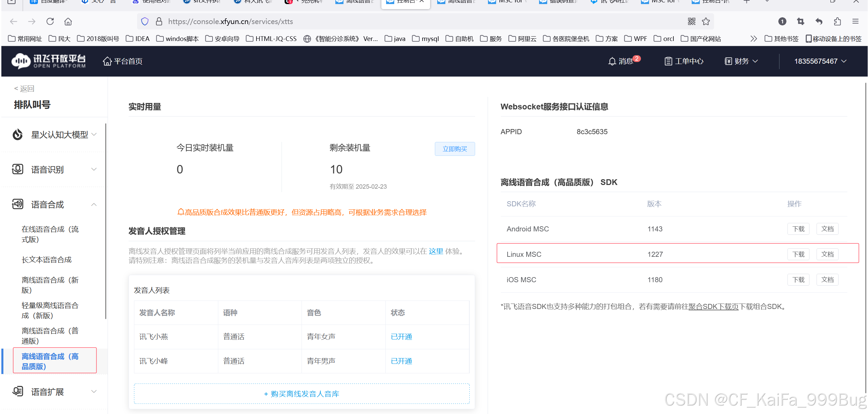Open IDEA bookmark folder

138,39
